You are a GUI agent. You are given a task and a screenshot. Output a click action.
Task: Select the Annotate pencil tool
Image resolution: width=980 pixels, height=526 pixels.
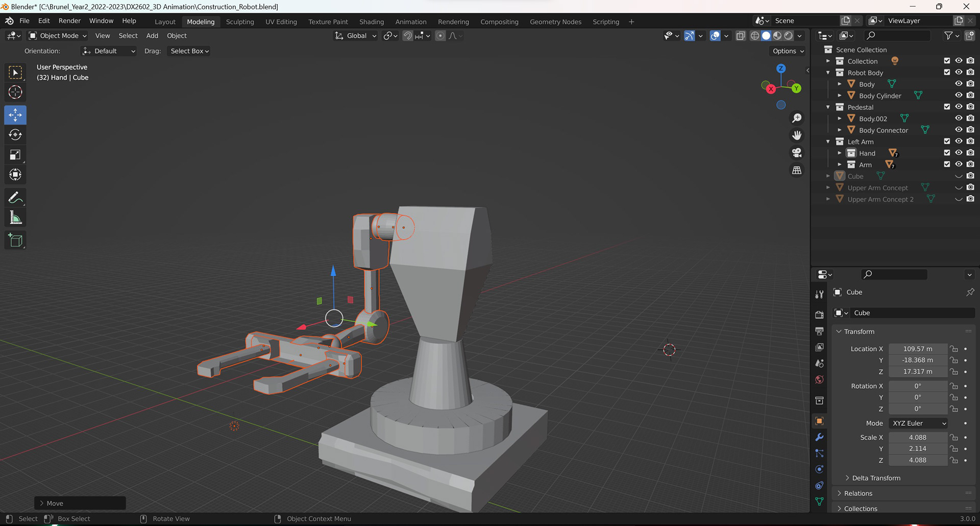pyautogui.click(x=15, y=198)
